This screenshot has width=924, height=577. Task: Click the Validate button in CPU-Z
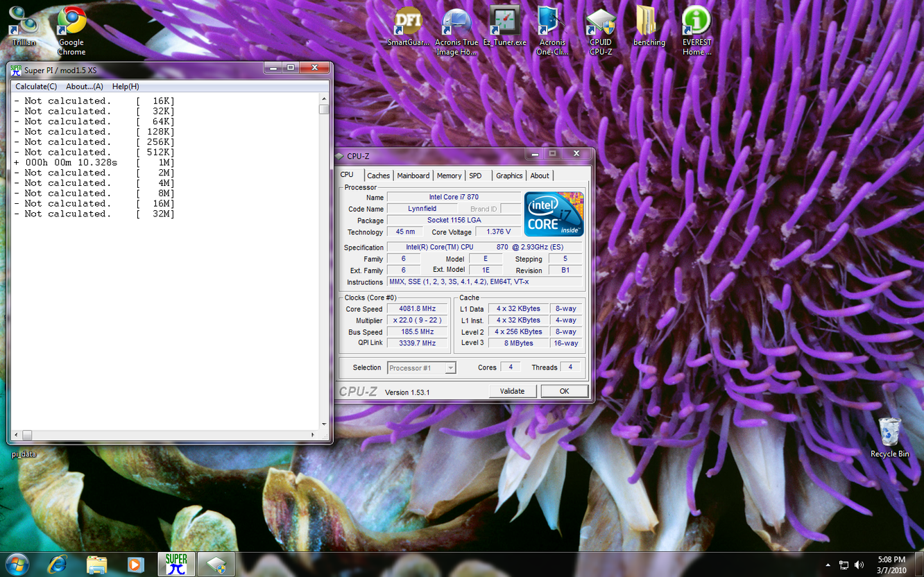(512, 391)
